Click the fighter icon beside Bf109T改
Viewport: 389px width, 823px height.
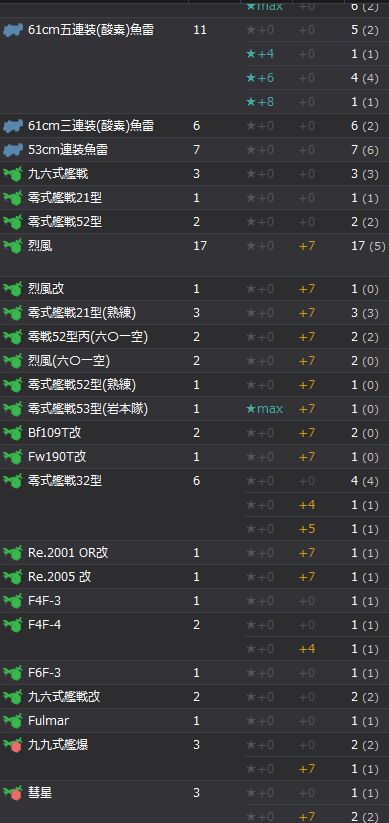pyautogui.click(x=13, y=434)
